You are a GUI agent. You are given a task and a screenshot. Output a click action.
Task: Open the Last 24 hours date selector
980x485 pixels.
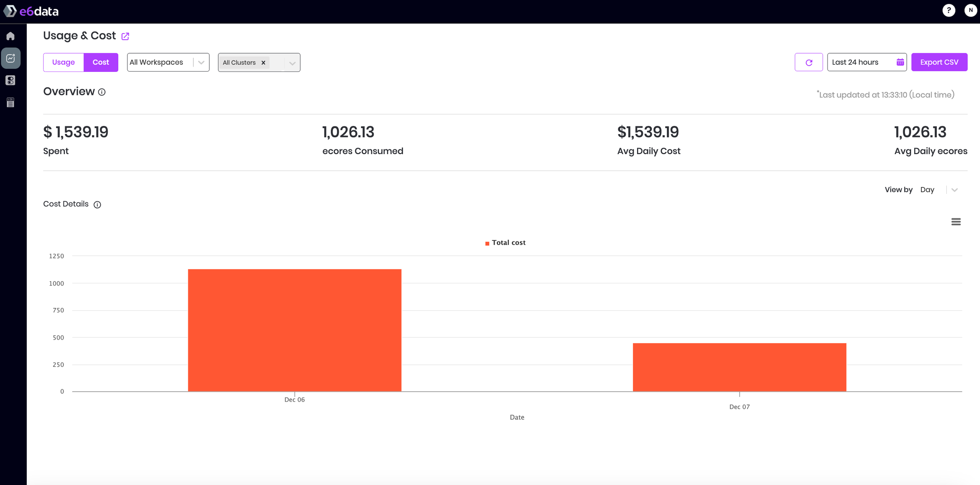pos(867,62)
